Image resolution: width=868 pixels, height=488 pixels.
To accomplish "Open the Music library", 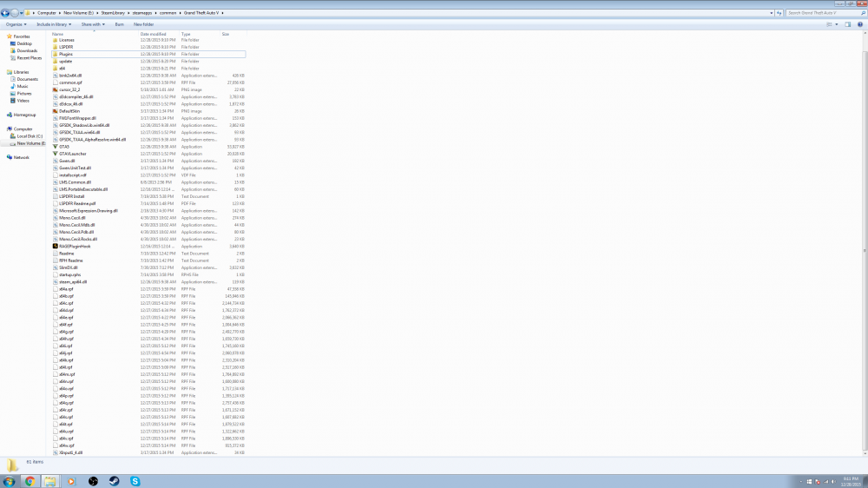I will click(x=23, y=87).
